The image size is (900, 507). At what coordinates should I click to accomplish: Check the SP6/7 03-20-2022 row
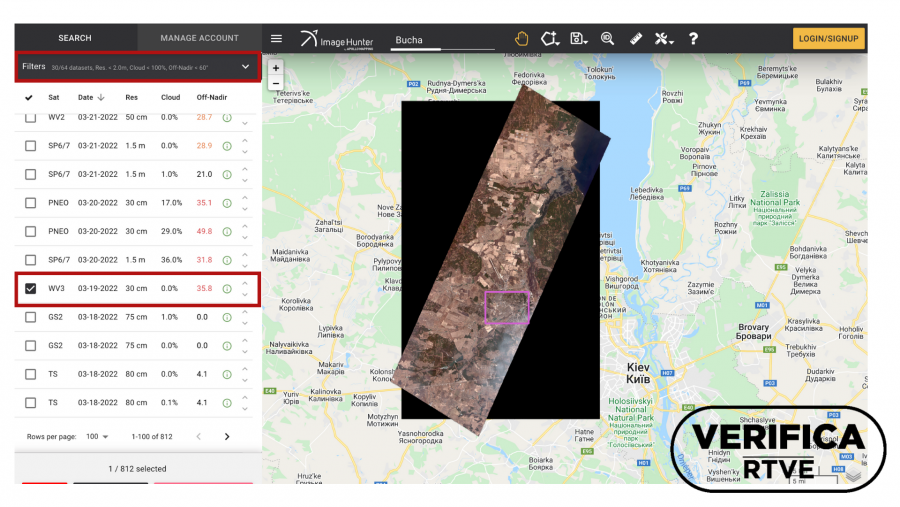30,260
